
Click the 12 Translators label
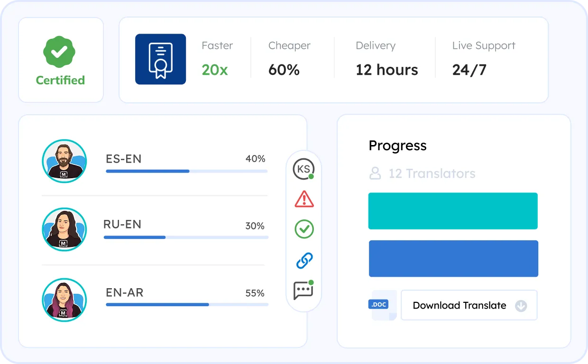432,173
